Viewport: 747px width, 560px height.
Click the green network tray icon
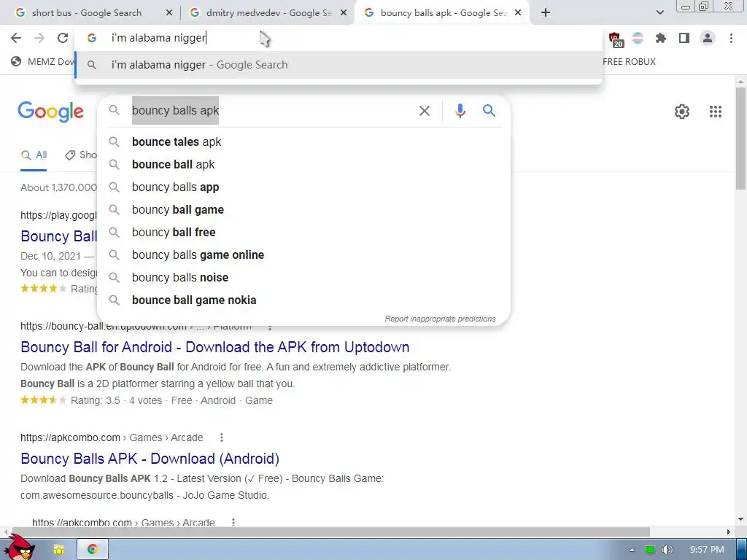click(x=649, y=550)
